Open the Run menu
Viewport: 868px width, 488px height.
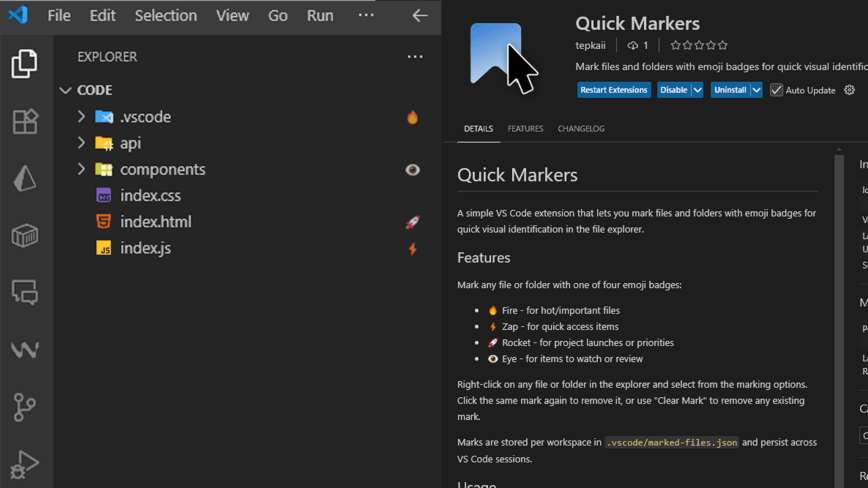[x=320, y=15]
